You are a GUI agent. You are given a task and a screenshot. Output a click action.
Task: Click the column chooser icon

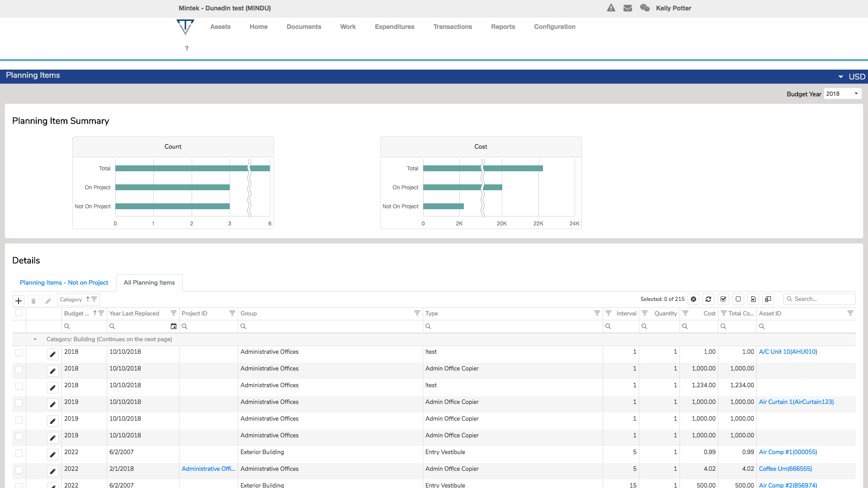click(x=768, y=299)
